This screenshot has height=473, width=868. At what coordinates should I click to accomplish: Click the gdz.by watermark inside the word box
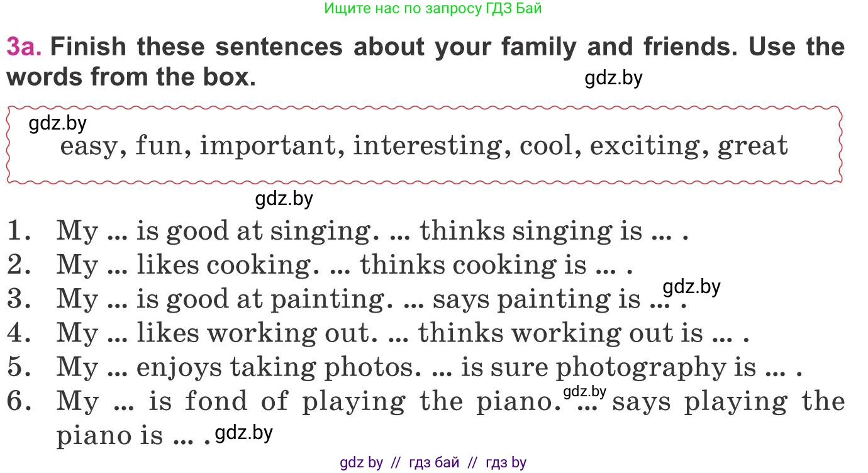[x=58, y=124]
